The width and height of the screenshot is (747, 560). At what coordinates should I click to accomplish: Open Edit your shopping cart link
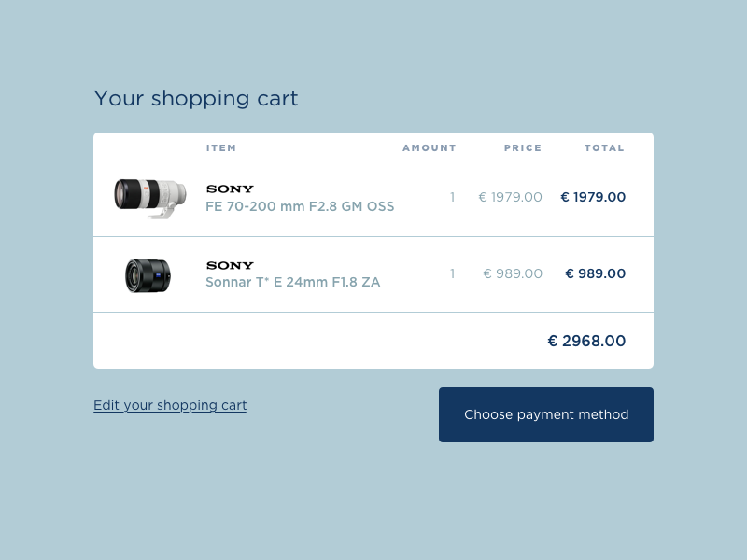(x=170, y=405)
